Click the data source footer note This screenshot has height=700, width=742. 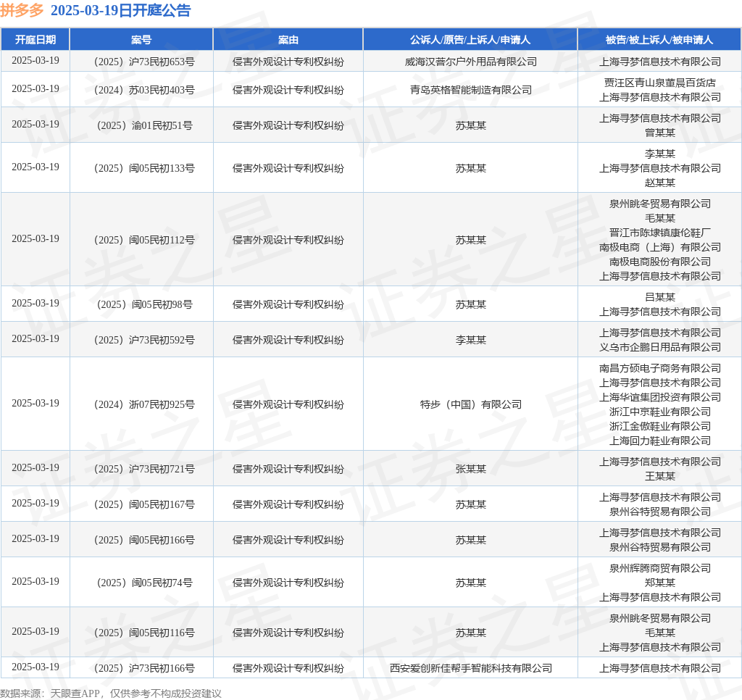111,693
